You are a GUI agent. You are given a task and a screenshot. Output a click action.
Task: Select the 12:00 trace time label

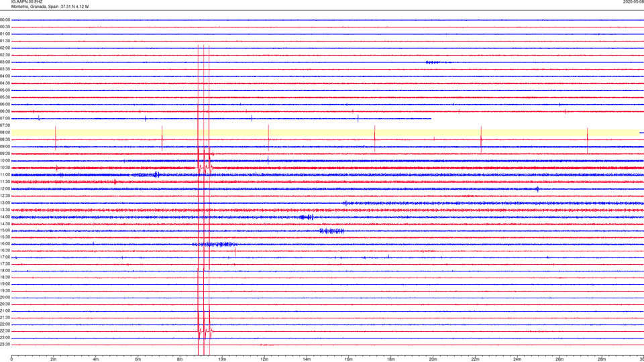coord(5,189)
